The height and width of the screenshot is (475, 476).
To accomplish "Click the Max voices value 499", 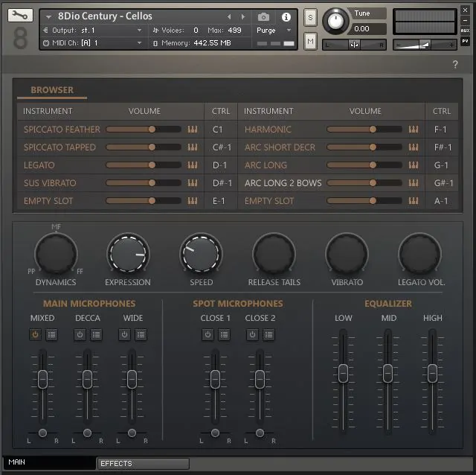I will [x=235, y=31].
